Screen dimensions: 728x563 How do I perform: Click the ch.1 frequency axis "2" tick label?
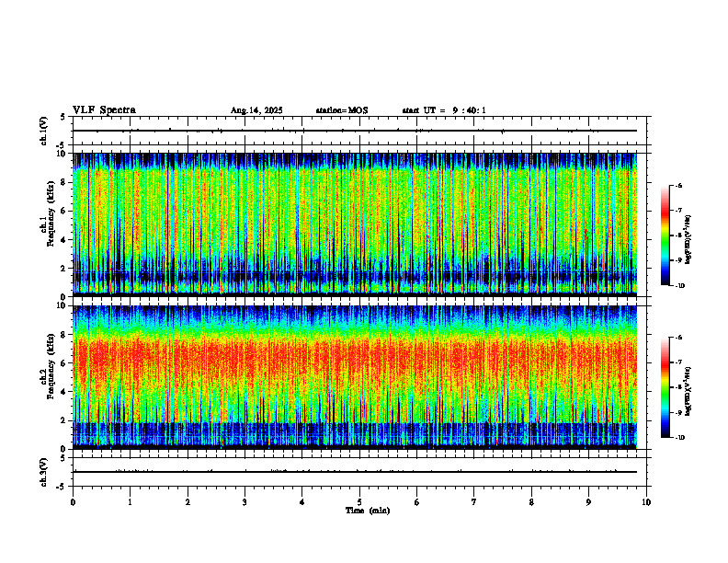[64, 269]
